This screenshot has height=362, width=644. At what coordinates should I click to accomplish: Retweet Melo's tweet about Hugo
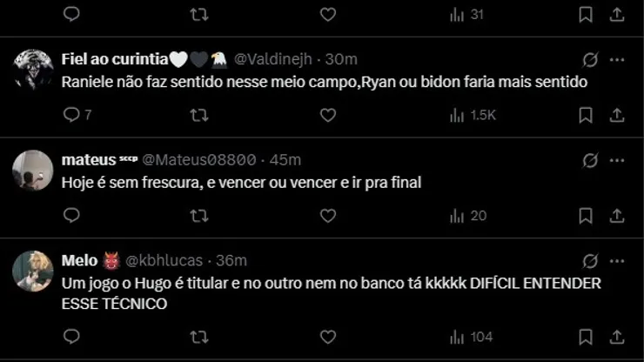[x=199, y=337]
